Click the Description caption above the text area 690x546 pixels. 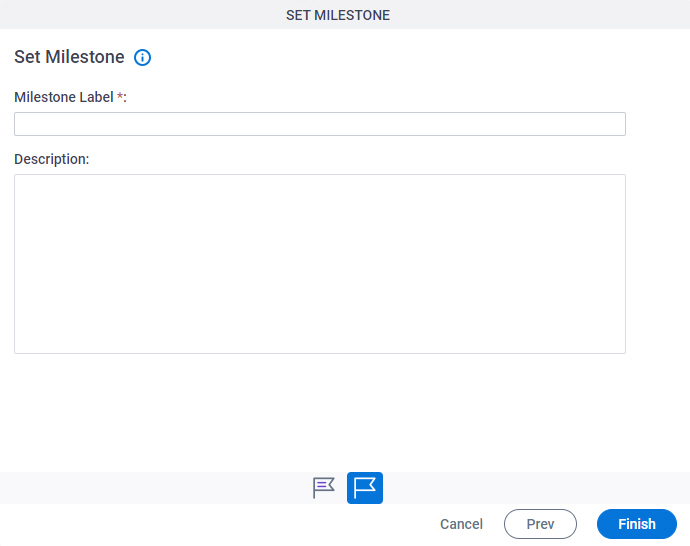click(51, 159)
